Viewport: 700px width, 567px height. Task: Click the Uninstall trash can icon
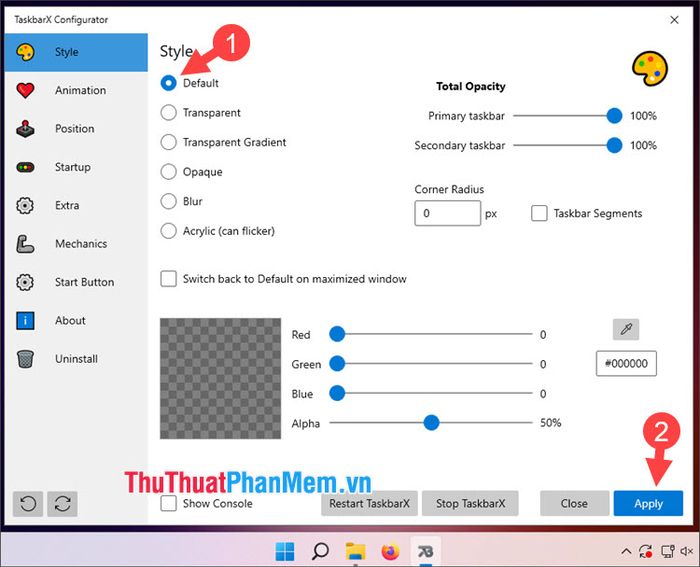[25, 359]
